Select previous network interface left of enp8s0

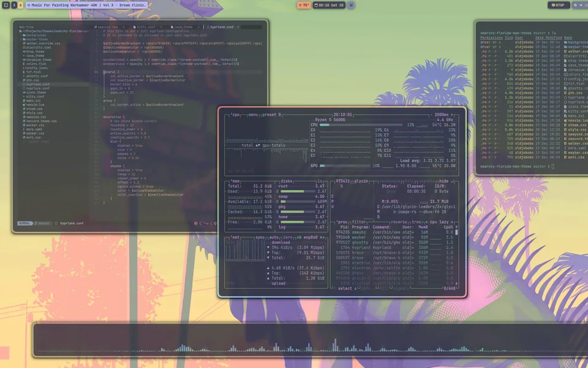[298, 238]
